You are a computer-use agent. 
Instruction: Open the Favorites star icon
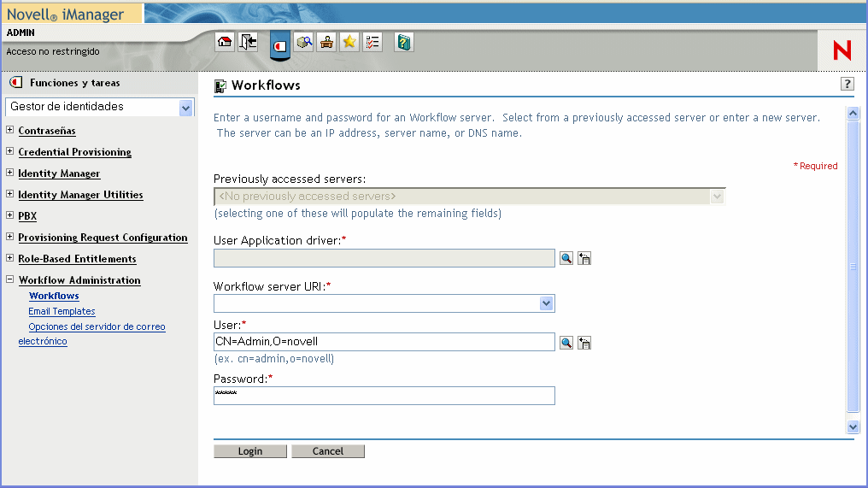pos(349,42)
